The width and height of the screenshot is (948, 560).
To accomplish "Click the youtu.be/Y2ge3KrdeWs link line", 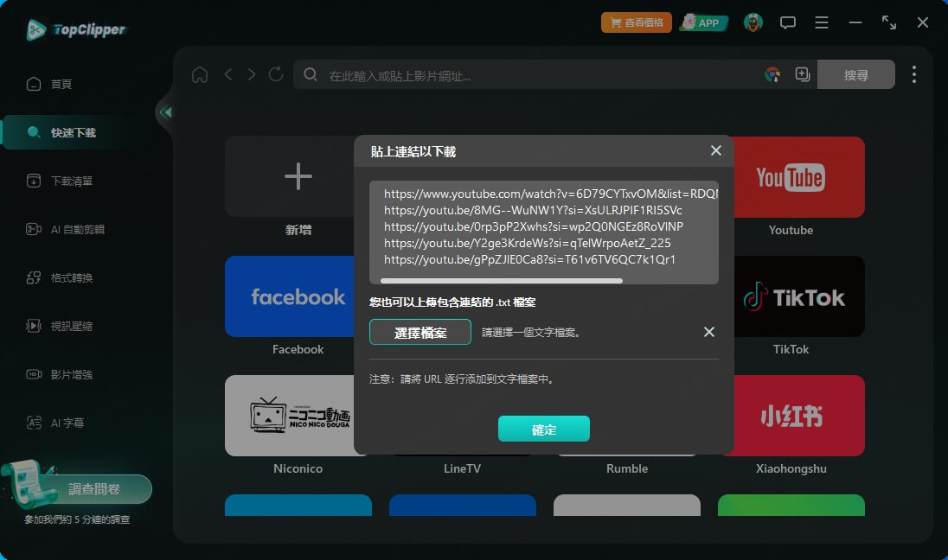I will 528,243.
